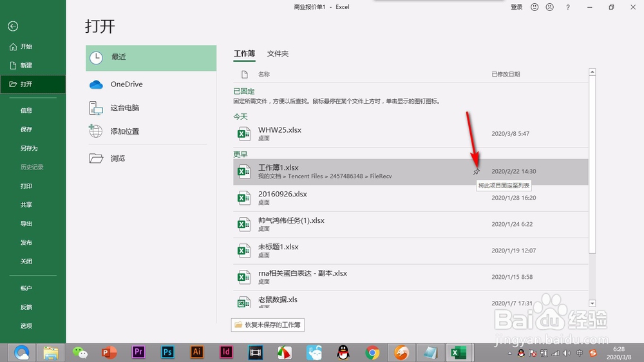Open 帅气鸿伟任务(1).xlsx file

tap(411, 224)
